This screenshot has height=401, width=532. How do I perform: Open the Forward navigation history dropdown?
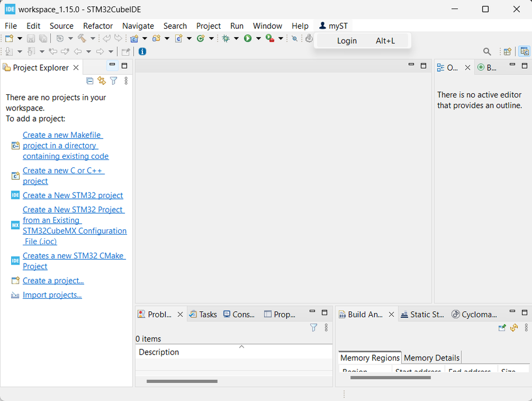110,52
